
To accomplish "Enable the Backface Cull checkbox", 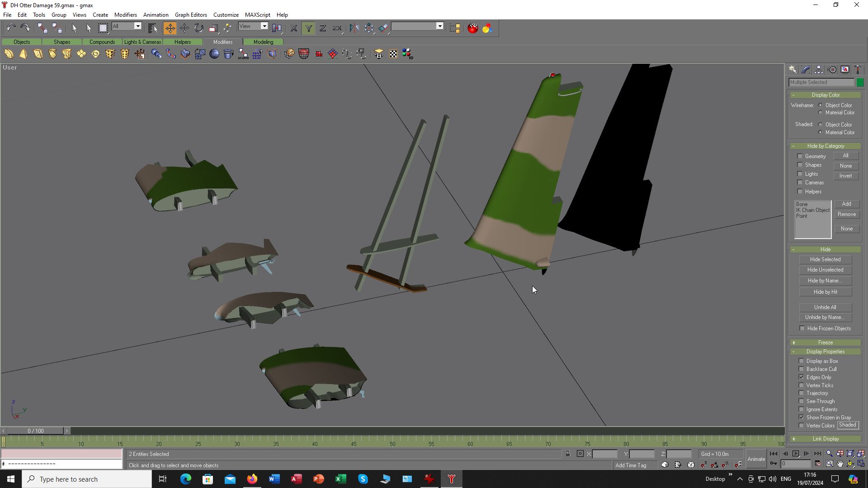I will (x=802, y=369).
